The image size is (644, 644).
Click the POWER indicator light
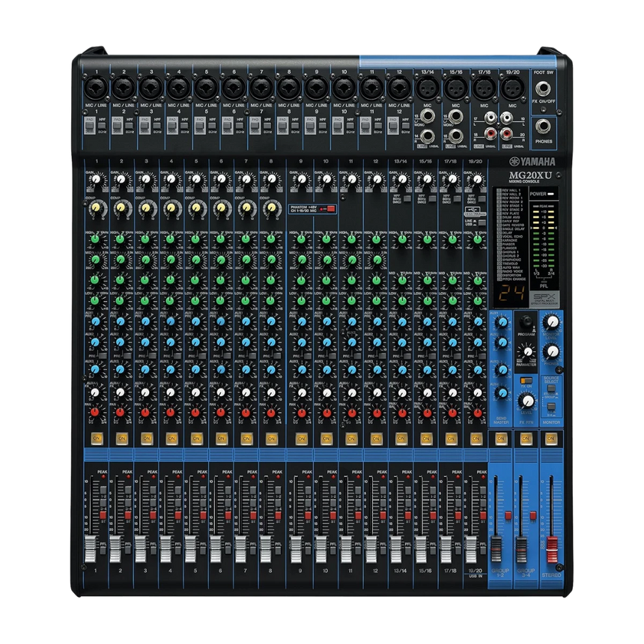tap(550, 194)
